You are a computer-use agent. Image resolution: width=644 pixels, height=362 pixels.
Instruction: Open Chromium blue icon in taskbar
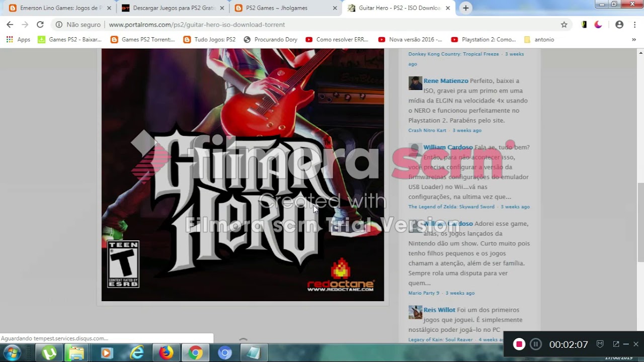pos(225,353)
